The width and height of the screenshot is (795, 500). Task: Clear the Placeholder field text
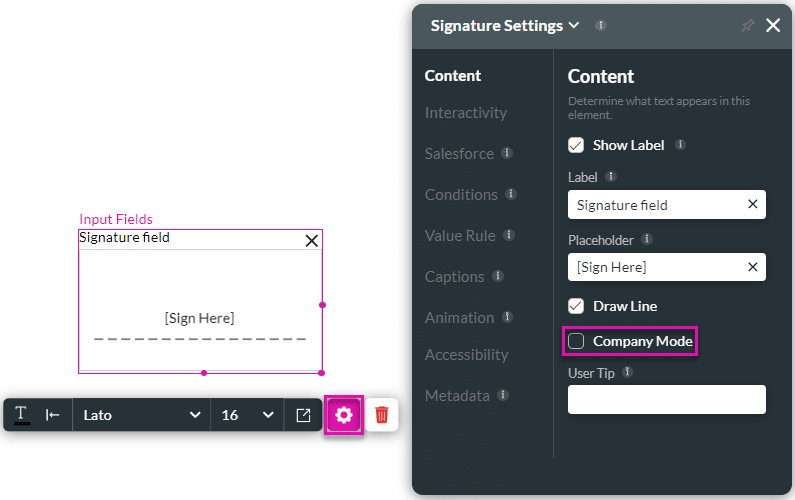pyautogui.click(x=753, y=267)
